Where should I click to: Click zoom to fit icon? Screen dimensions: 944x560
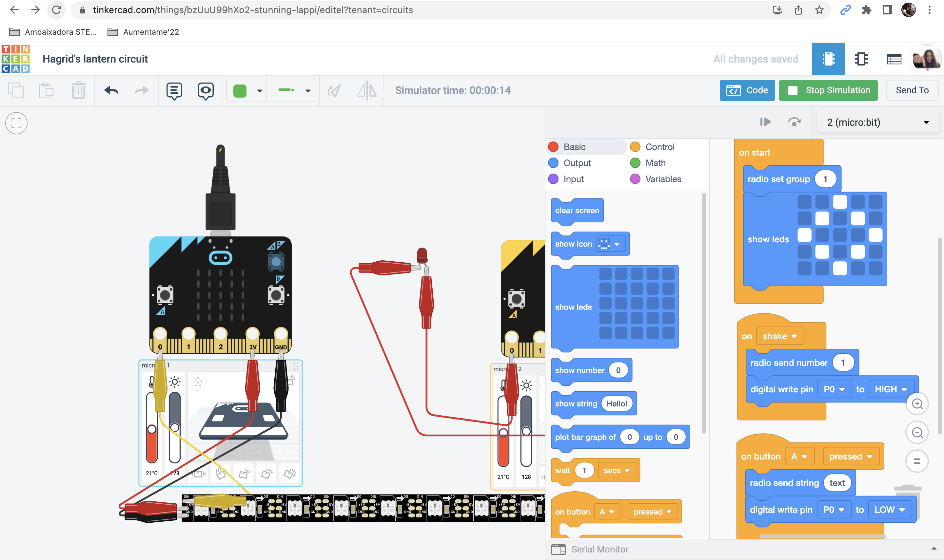click(x=16, y=123)
